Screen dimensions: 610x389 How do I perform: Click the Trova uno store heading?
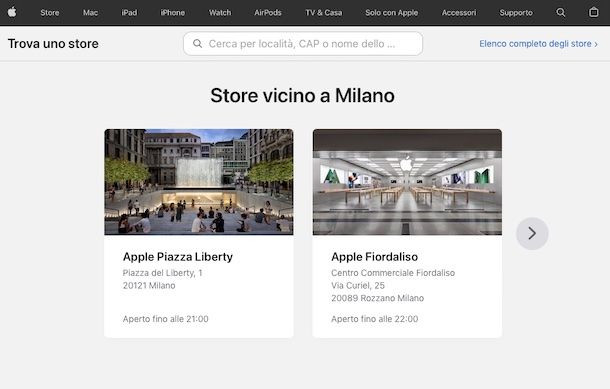53,44
